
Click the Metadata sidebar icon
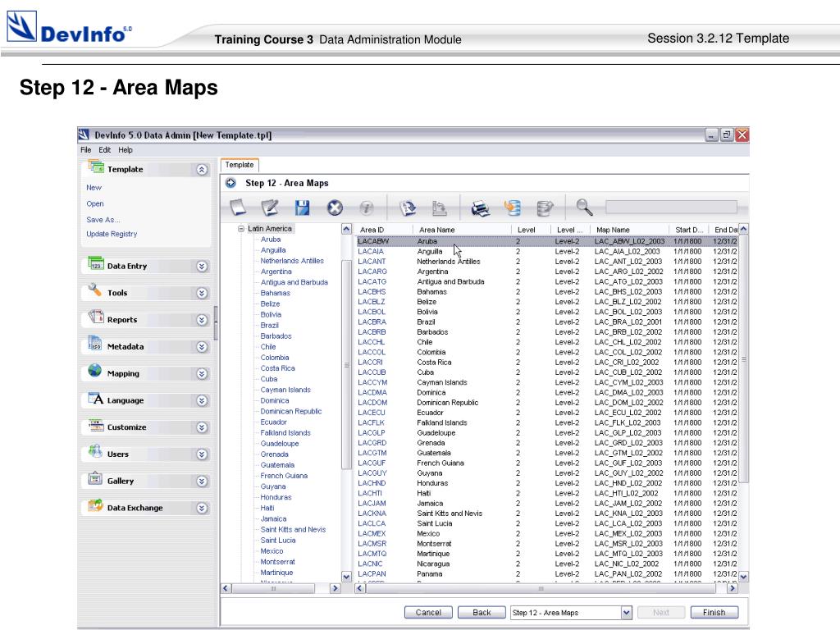click(95, 344)
